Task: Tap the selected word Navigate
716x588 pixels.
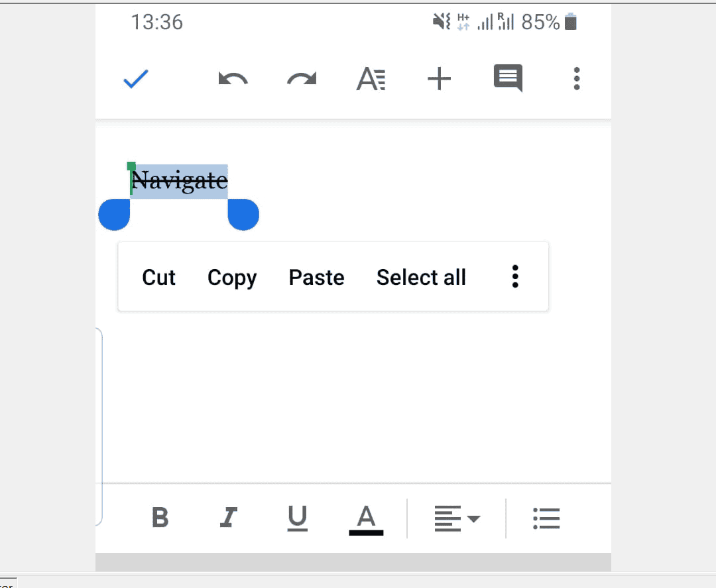Action: click(x=179, y=180)
